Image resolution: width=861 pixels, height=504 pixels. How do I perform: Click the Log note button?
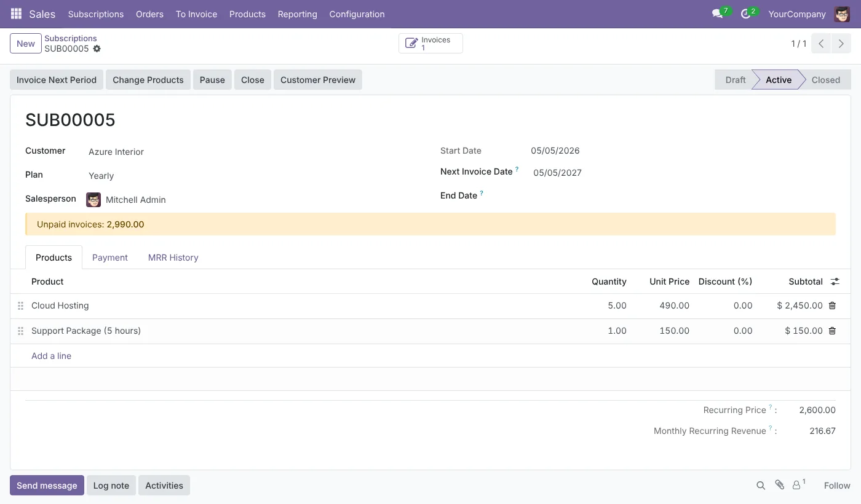(x=111, y=486)
